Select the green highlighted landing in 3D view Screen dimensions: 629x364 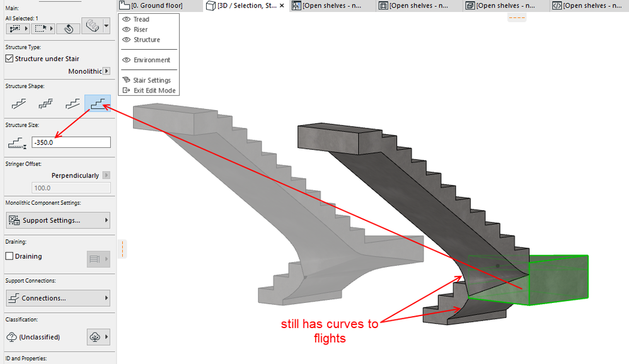point(558,280)
